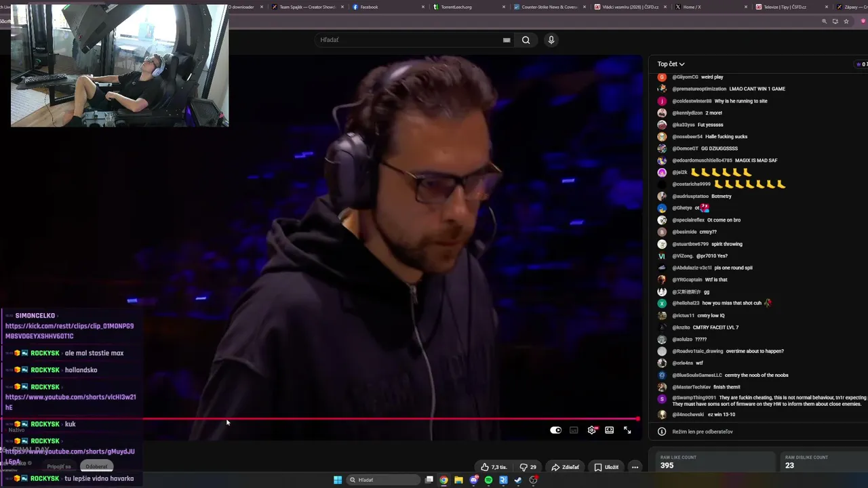This screenshot has width=868, height=488.
Task: Open the Team Spajkk Creator Showdown tab
Action: click(x=308, y=7)
